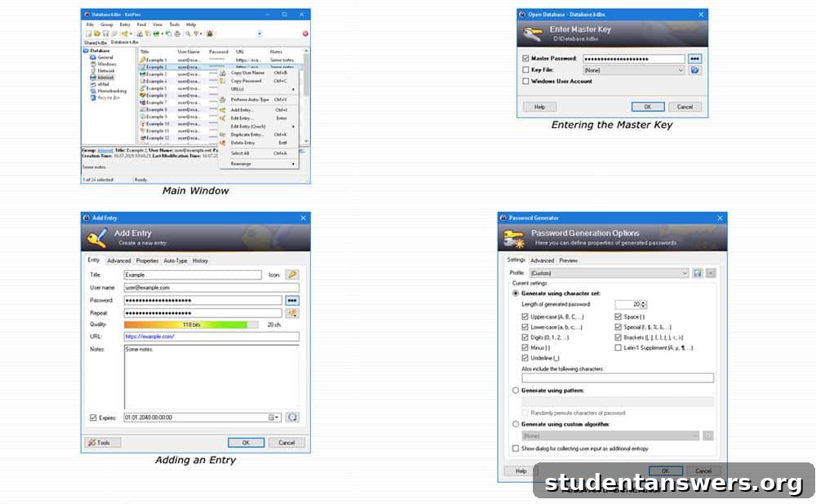Click the Title field containing Example
The image size is (816, 504).
pyautogui.click(x=193, y=275)
